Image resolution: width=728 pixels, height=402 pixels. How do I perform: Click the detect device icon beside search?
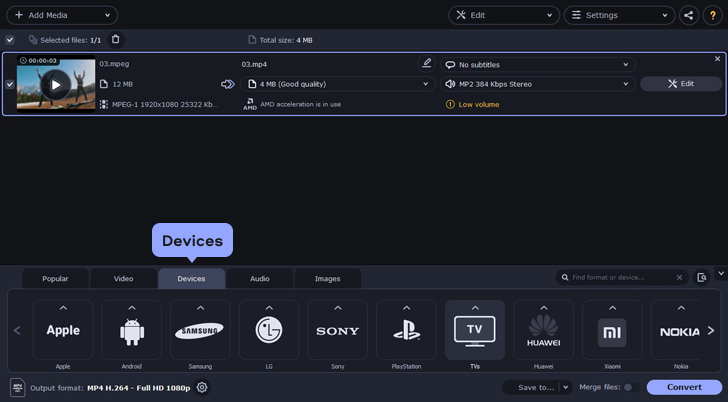pos(702,278)
